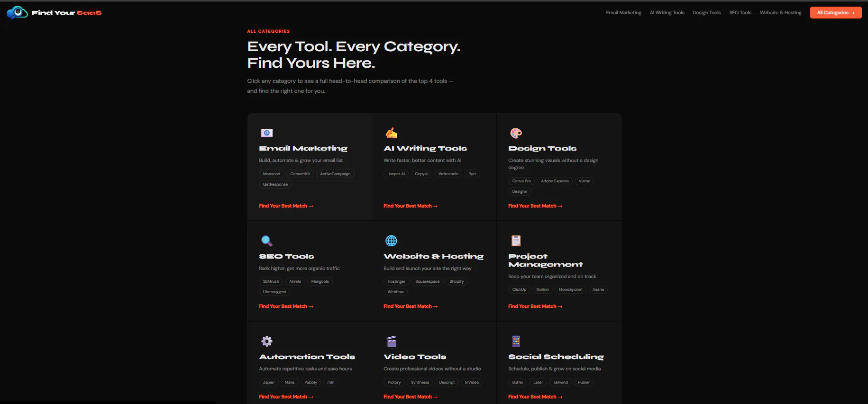Click the Jasper AI tag

coord(396,174)
